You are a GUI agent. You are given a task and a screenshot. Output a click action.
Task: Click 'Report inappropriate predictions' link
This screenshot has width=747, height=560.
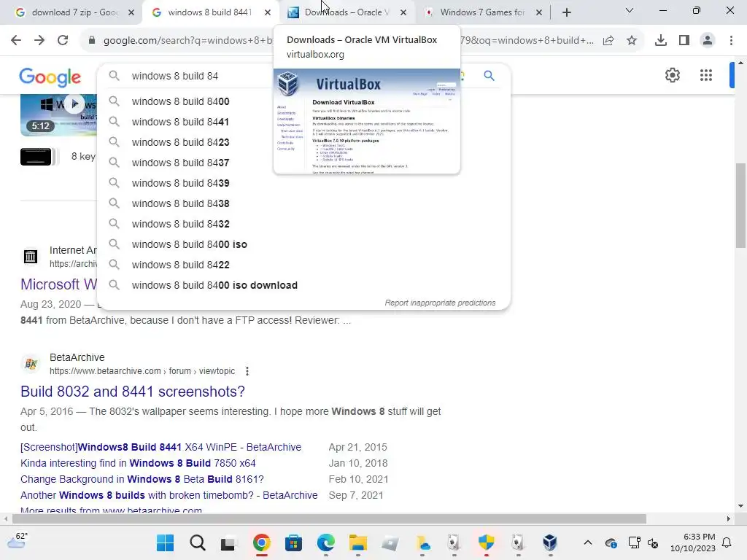tap(440, 303)
